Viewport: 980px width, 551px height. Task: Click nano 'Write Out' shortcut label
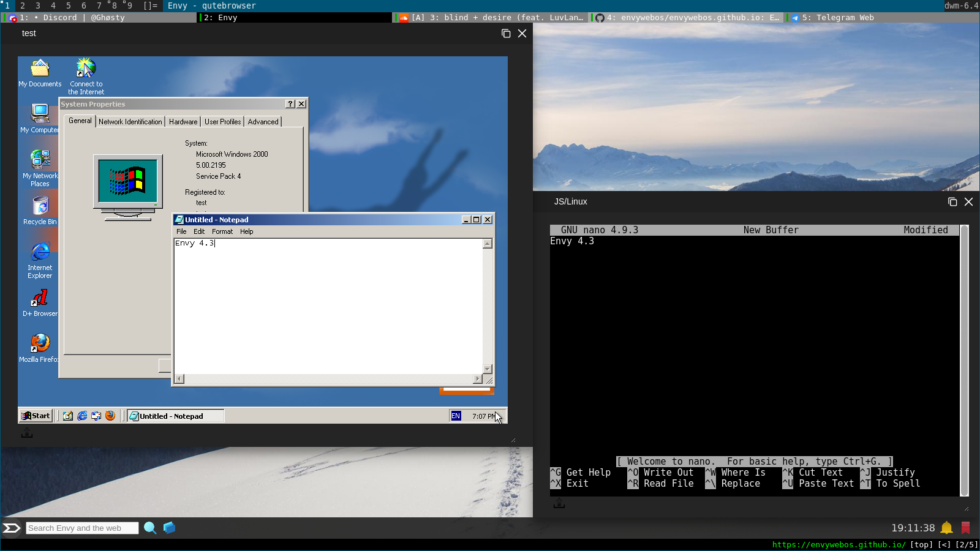pyautogui.click(x=668, y=473)
